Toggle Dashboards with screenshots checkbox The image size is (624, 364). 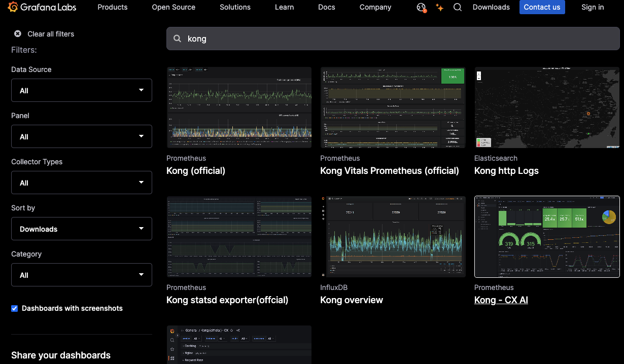tap(15, 308)
